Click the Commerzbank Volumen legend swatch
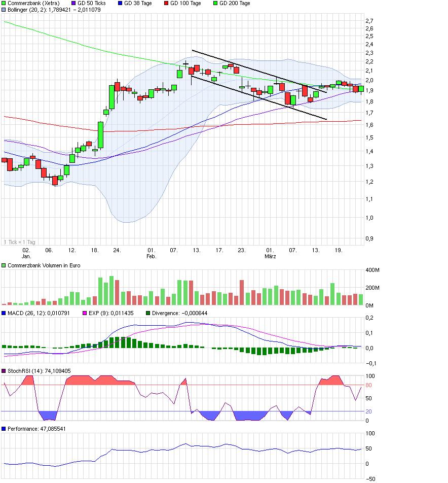 tap(4, 265)
